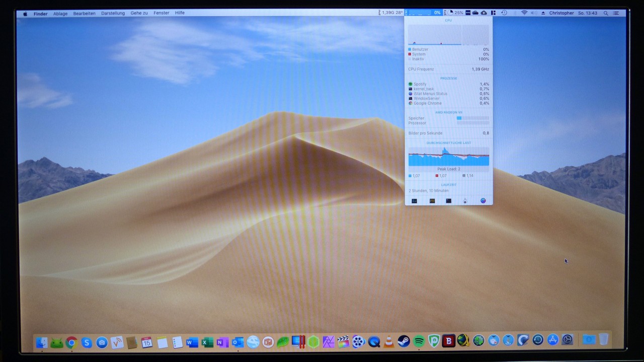Click the Prozessor GPU usage bar
Screen dimensions: 644x362
tap(472, 123)
